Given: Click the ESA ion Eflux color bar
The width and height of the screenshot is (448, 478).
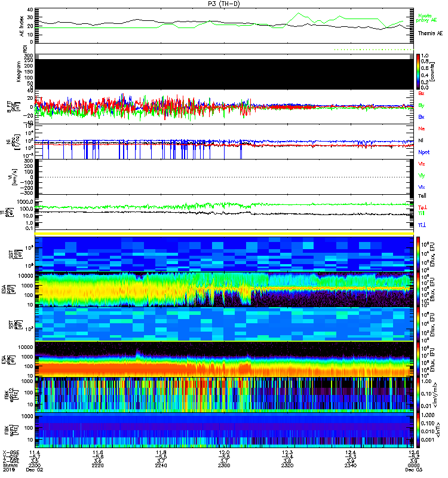Looking at the screenshot, I should coord(418,290).
